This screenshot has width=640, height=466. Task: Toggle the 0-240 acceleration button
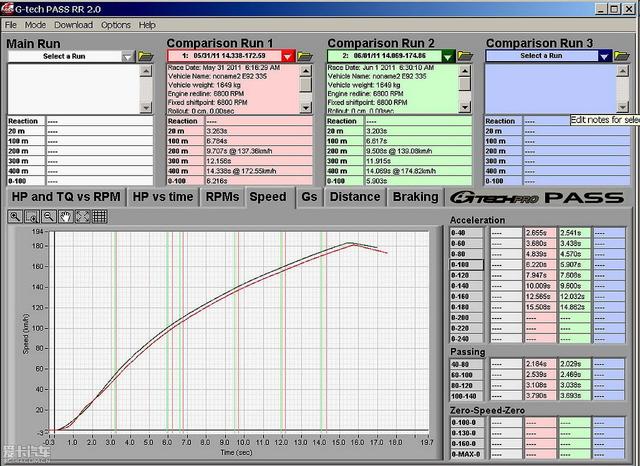[466, 339]
